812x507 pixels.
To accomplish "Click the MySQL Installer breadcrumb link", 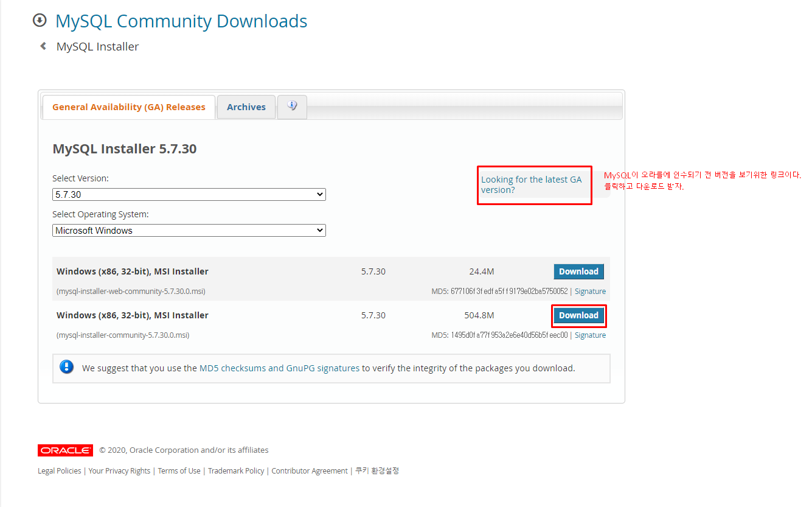I will [x=97, y=47].
